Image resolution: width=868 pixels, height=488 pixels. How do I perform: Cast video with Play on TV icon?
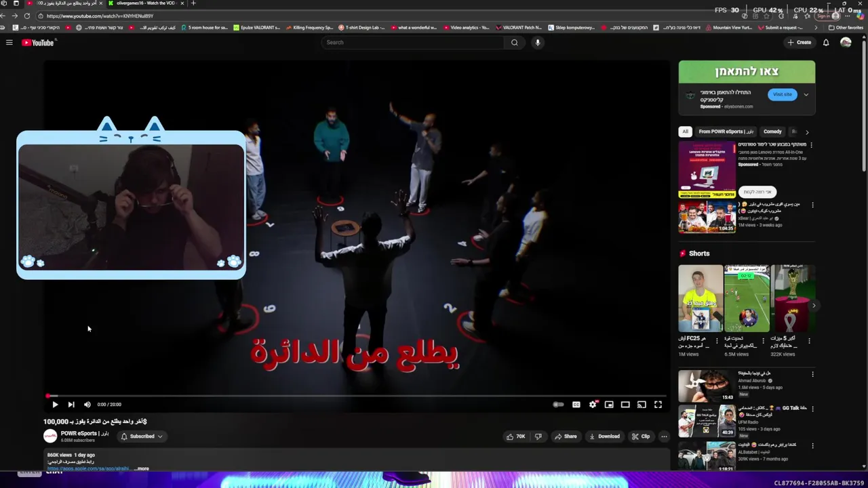pyautogui.click(x=642, y=405)
